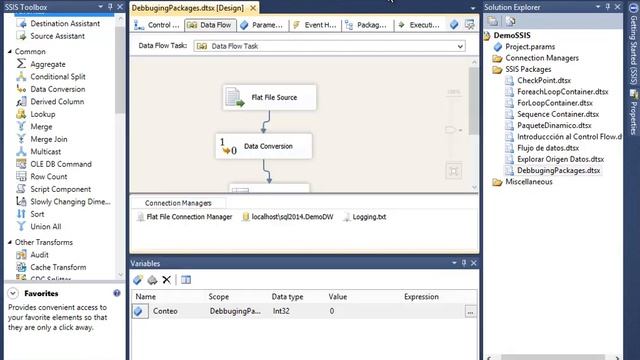Open the variables Grid Options icon
The image size is (640, 360).
coord(186,280)
